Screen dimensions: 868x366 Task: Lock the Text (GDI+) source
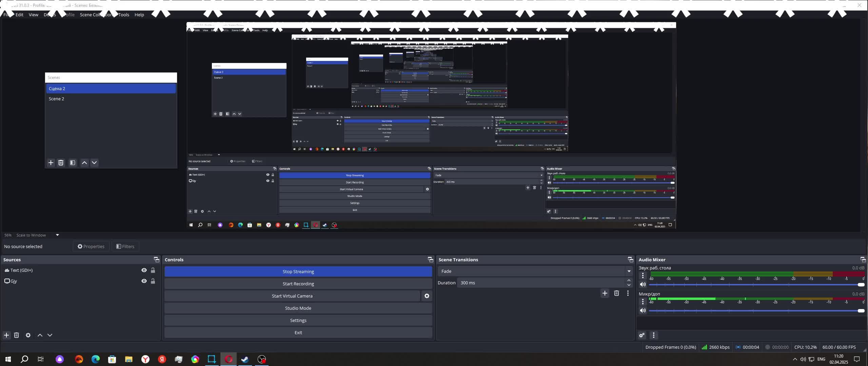point(153,270)
